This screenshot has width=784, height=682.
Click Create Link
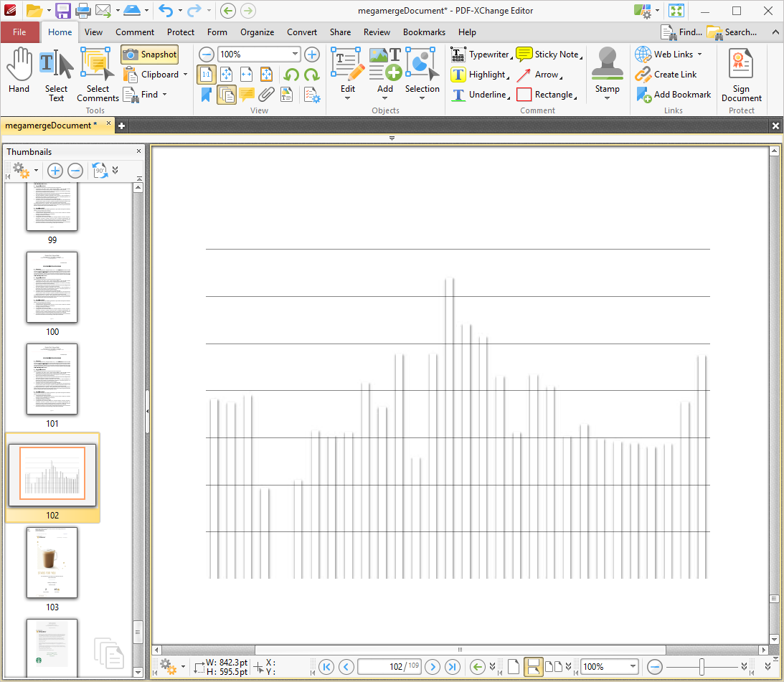pos(666,75)
